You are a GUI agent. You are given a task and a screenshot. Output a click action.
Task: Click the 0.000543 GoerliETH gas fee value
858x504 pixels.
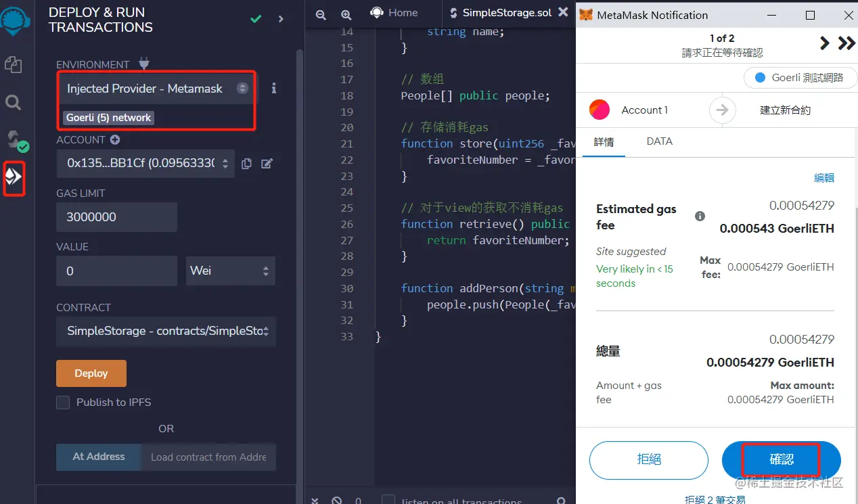click(x=777, y=229)
